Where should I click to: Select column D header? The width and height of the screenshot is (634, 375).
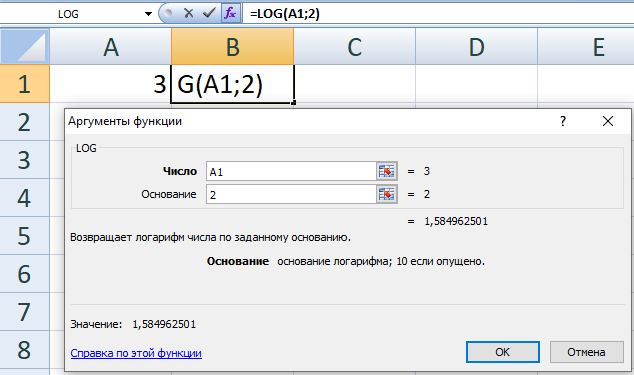tap(476, 47)
